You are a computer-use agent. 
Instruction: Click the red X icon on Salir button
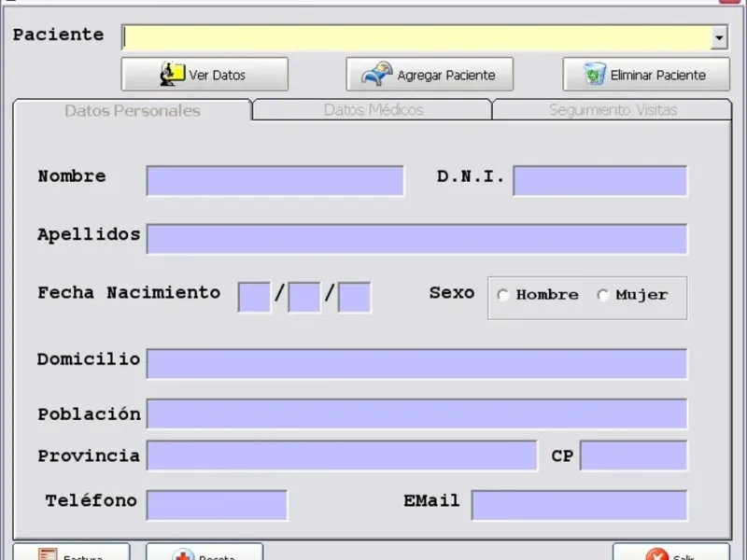click(x=657, y=554)
